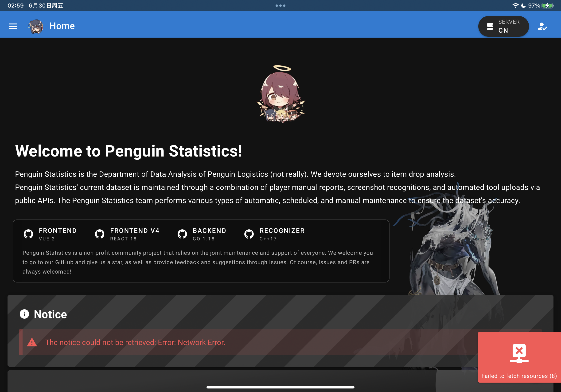Open the BACKEND Go 1.18 repository
561x392 pixels.
pyautogui.click(x=202, y=234)
